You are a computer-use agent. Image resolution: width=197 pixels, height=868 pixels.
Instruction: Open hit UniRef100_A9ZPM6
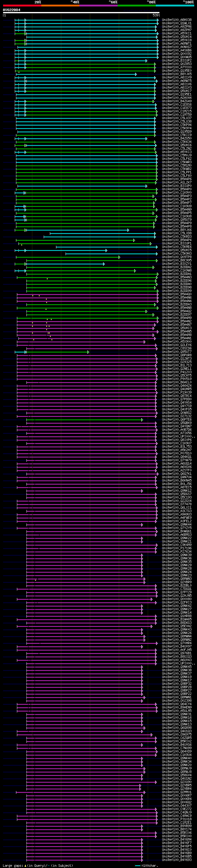[x=177, y=26]
